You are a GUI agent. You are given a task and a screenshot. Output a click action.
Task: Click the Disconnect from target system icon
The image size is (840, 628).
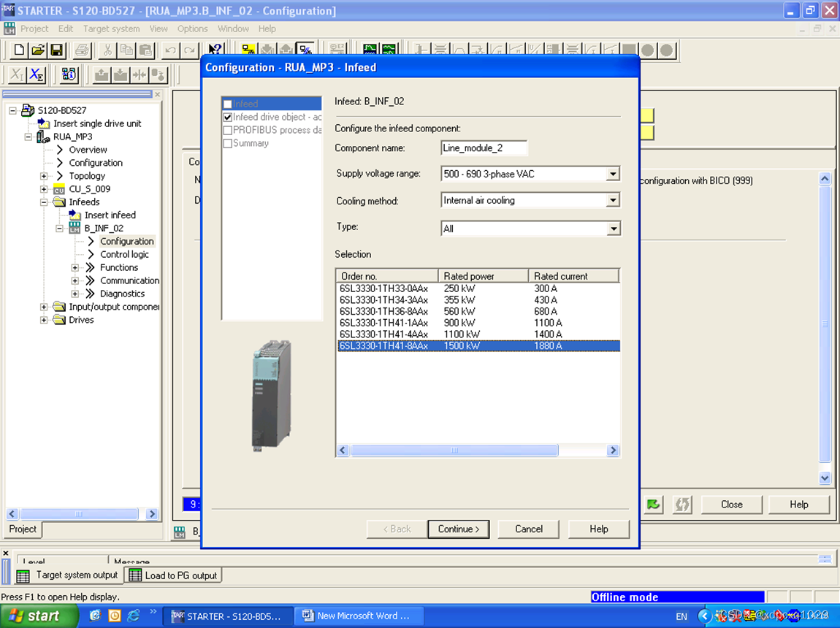pyautogui.click(x=305, y=50)
